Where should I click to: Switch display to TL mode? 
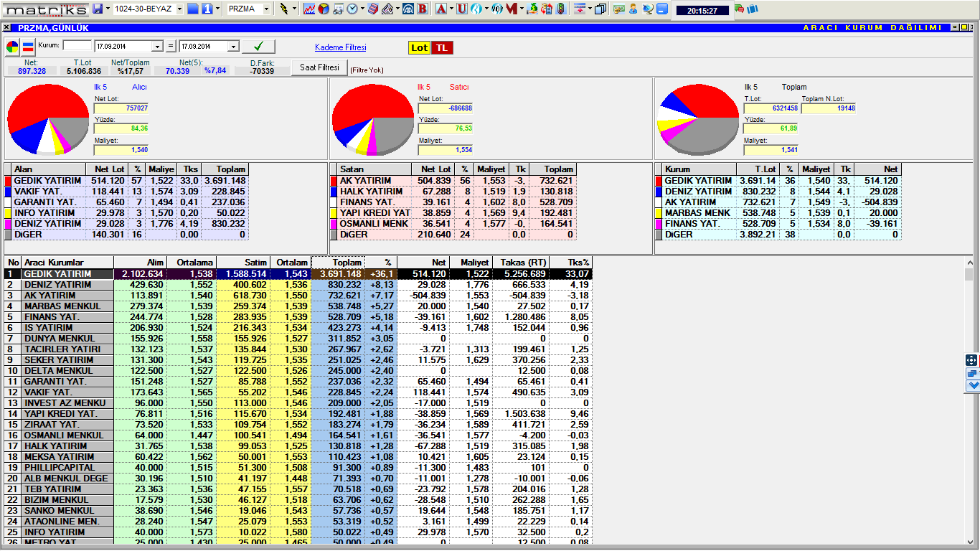point(443,47)
